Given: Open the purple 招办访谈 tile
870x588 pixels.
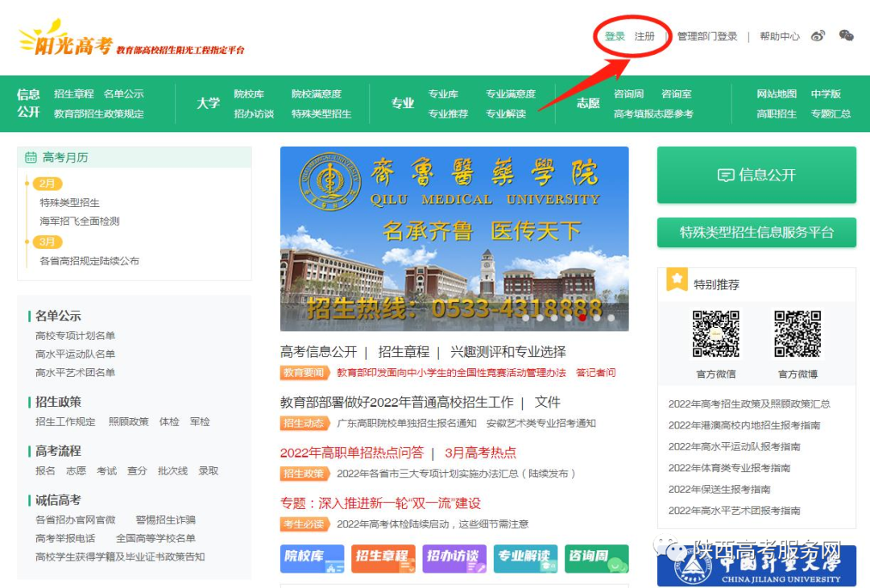Looking at the screenshot, I should (454, 558).
